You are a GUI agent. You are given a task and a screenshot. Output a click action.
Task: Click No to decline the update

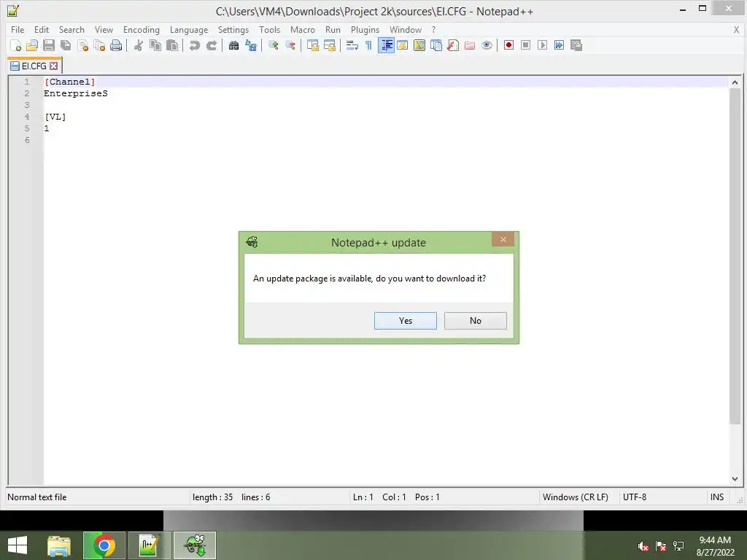click(x=476, y=321)
